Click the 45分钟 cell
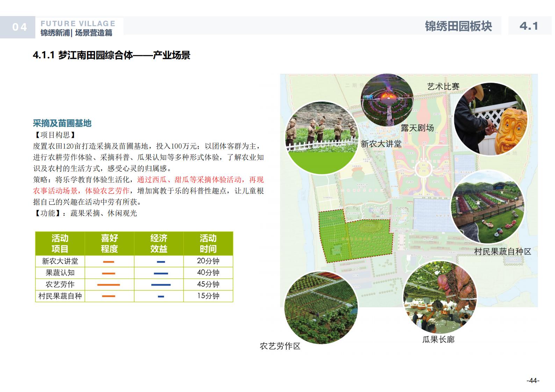555x392 pixels. click(208, 284)
